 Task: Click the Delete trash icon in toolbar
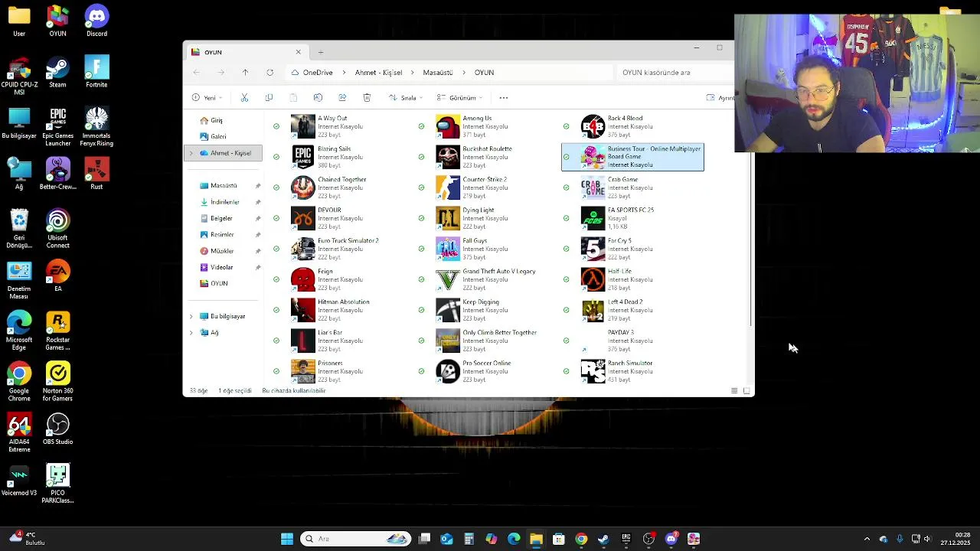[367, 98]
